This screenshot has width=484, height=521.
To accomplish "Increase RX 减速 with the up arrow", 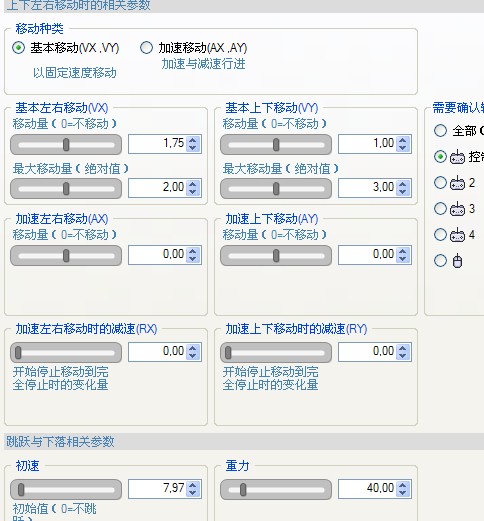I will pos(193,348).
